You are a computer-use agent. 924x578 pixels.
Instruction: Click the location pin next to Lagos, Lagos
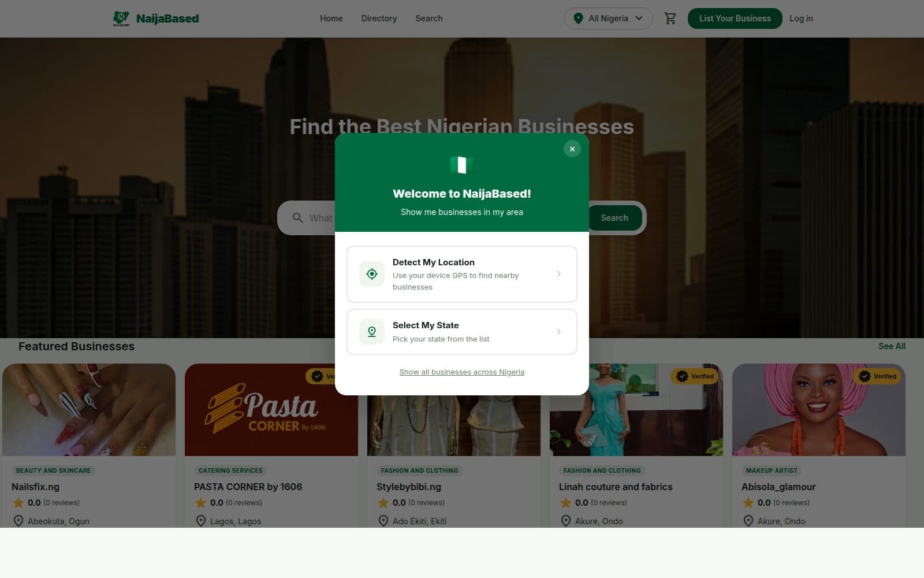(x=201, y=521)
